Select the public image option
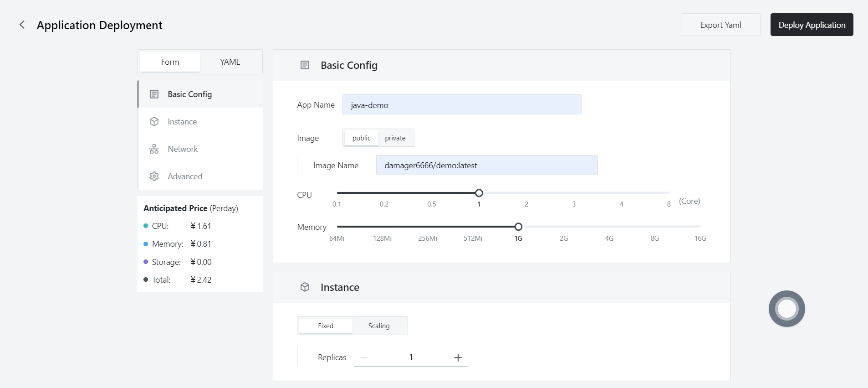 coord(362,138)
